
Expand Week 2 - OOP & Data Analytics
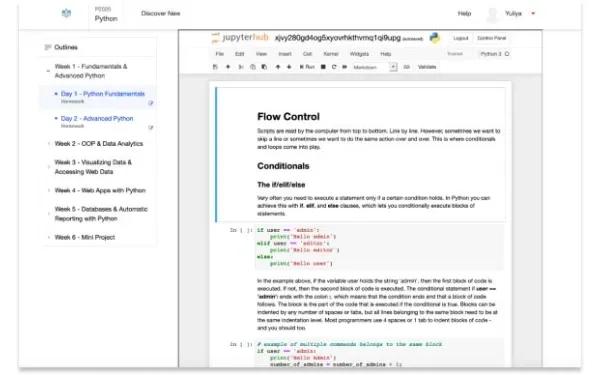pyautogui.click(x=49, y=144)
